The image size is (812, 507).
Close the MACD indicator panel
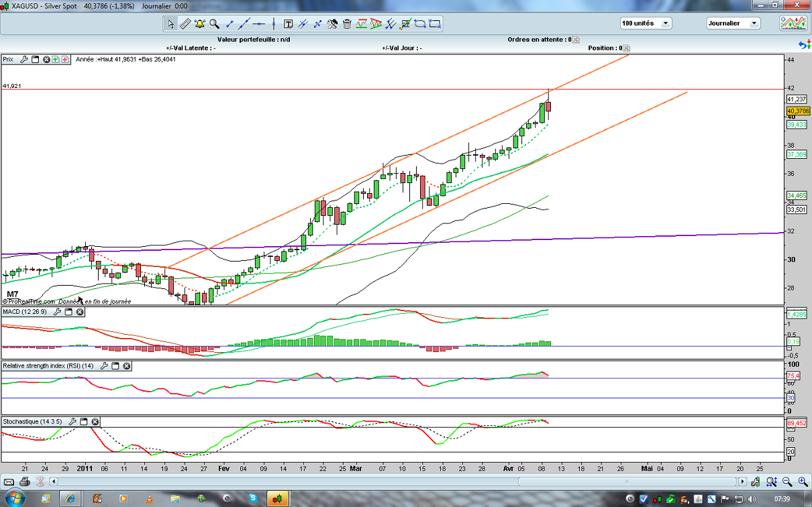80,312
